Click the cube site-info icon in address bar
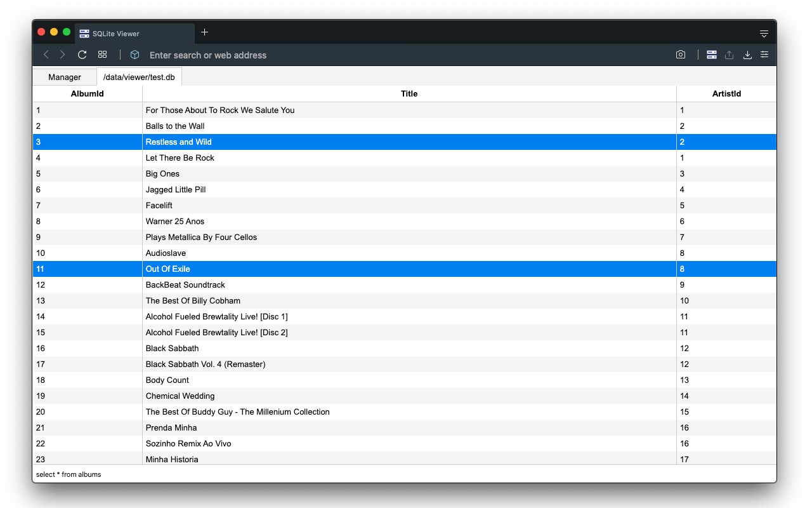The height and width of the screenshot is (508, 812). tap(134, 55)
